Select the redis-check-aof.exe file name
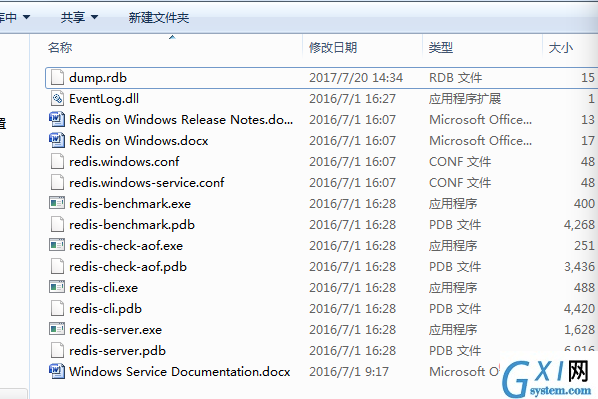This screenshot has width=598, height=399. coord(126,246)
